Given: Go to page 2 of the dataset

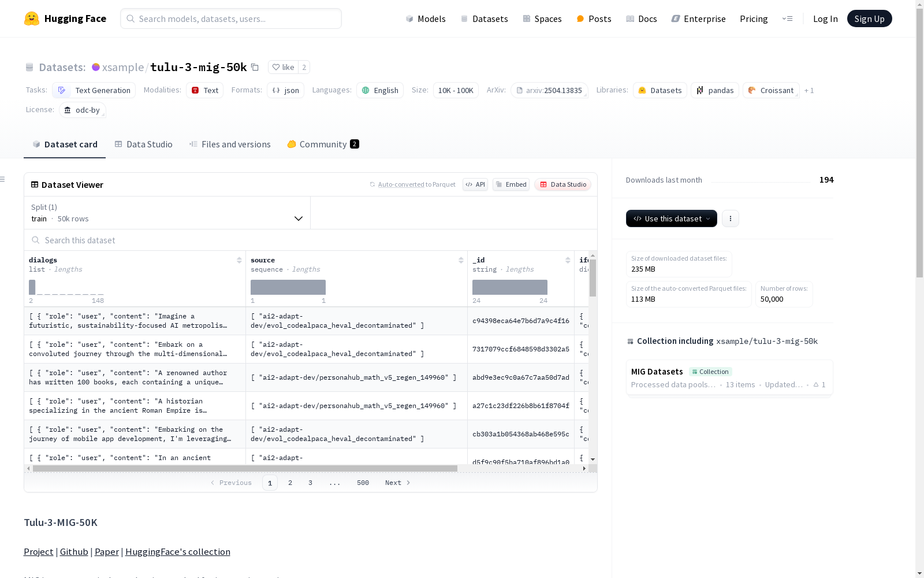Looking at the screenshot, I should point(290,483).
